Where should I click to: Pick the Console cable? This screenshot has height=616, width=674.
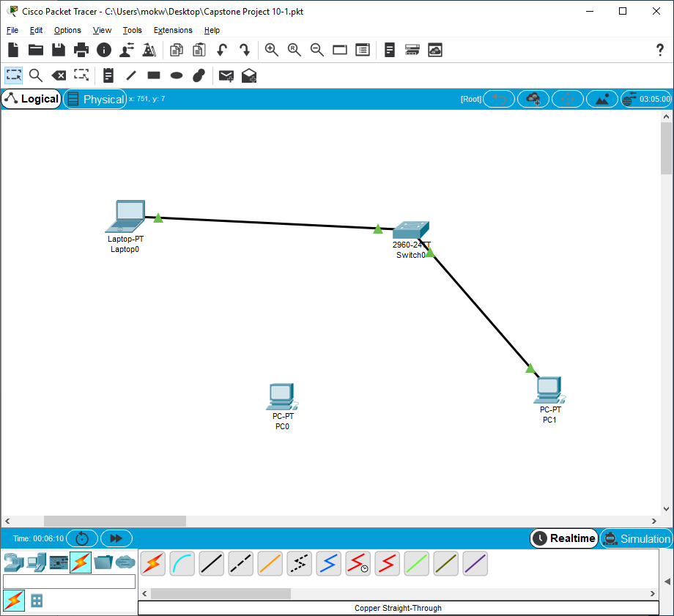(182, 563)
